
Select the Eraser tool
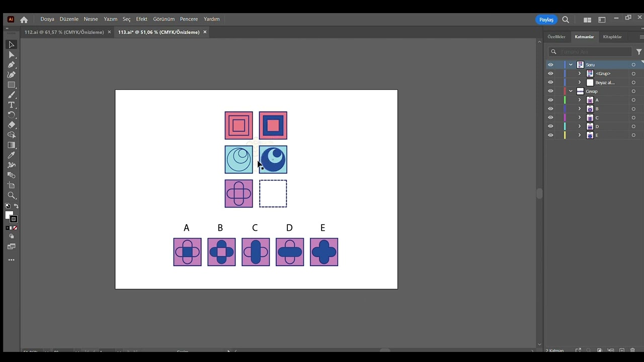click(12, 125)
